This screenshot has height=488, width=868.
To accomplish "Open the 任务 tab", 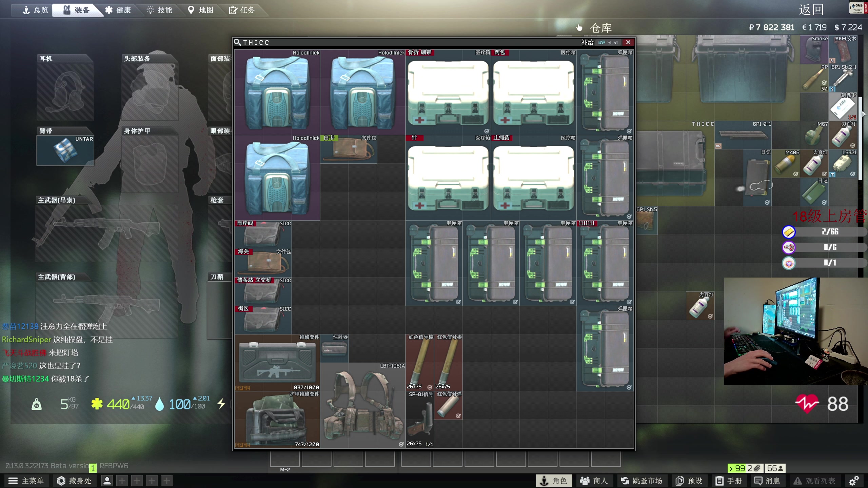I will 242,10.
